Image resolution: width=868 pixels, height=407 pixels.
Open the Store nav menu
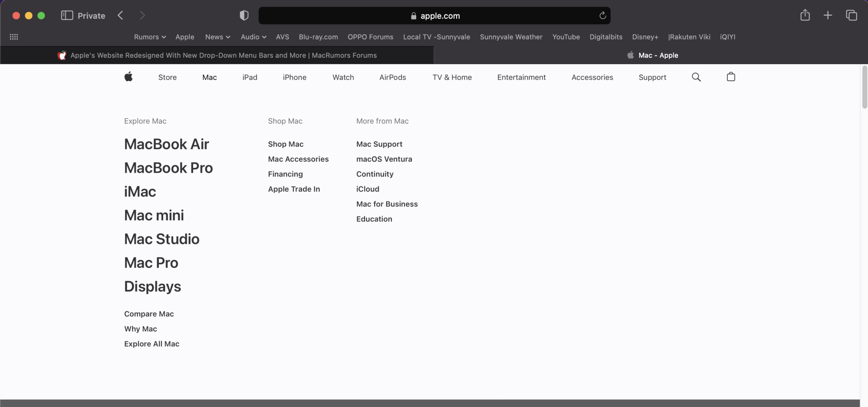(x=168, y=77)
